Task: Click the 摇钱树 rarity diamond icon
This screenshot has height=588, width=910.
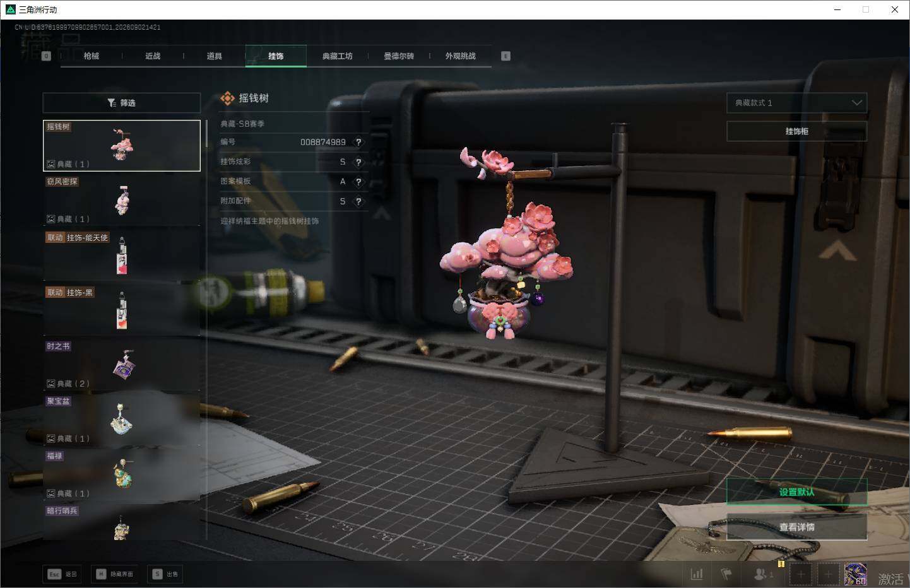Action: [x=227, y=98]
